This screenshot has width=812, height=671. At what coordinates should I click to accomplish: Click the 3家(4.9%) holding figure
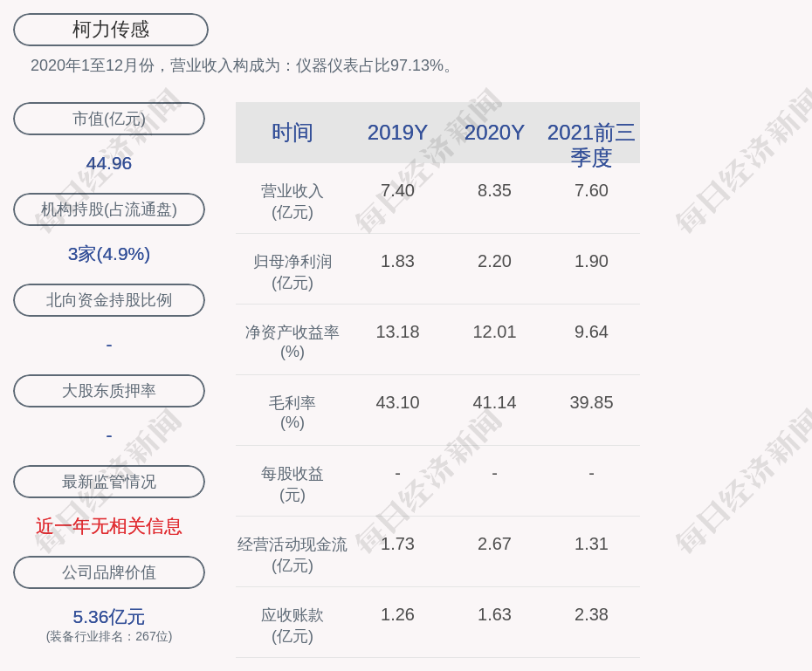108,254
